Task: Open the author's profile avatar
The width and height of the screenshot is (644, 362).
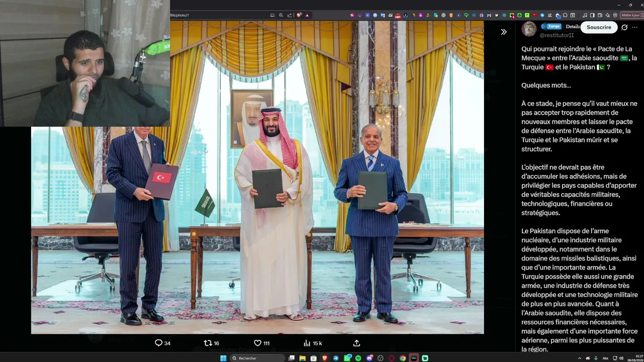Action: pos(529,29)
